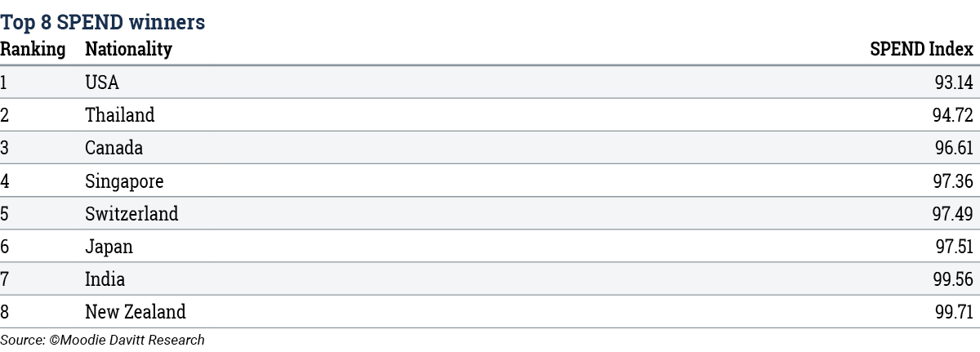The height and width of the screenshot is (352, 980).
Task: Click the Singapore nationality cell
Action: pos(124,180)
